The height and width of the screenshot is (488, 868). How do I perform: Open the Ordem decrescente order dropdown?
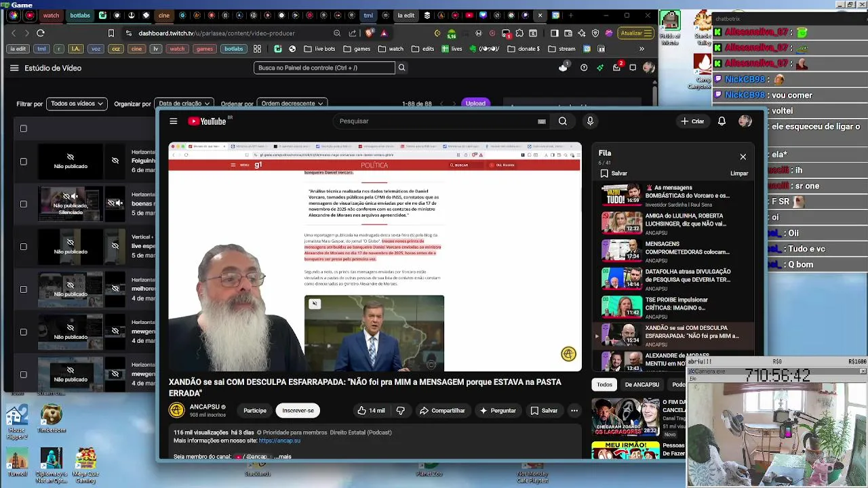click(x=292, y=104)
